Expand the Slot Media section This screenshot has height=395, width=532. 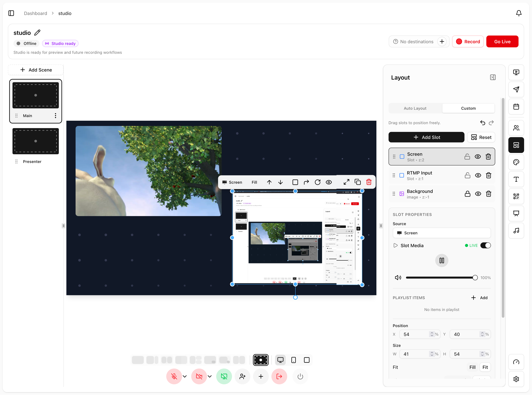pos(395,245)
